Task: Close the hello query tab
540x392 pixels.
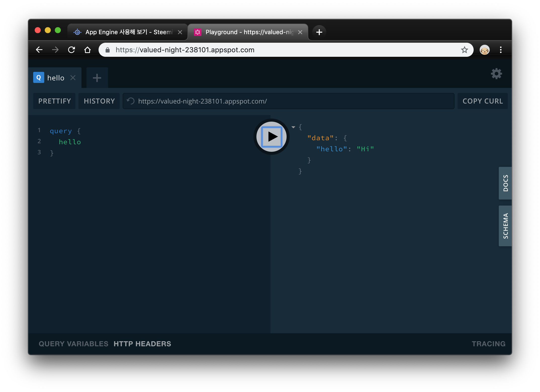Action: [x=73, y=78]
